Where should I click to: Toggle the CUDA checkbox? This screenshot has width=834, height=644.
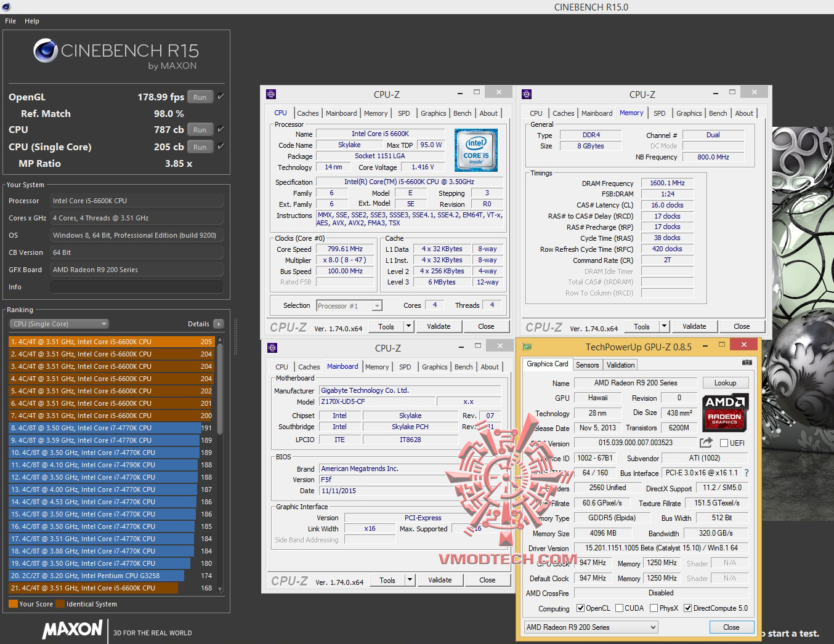(x=619, y=608)
